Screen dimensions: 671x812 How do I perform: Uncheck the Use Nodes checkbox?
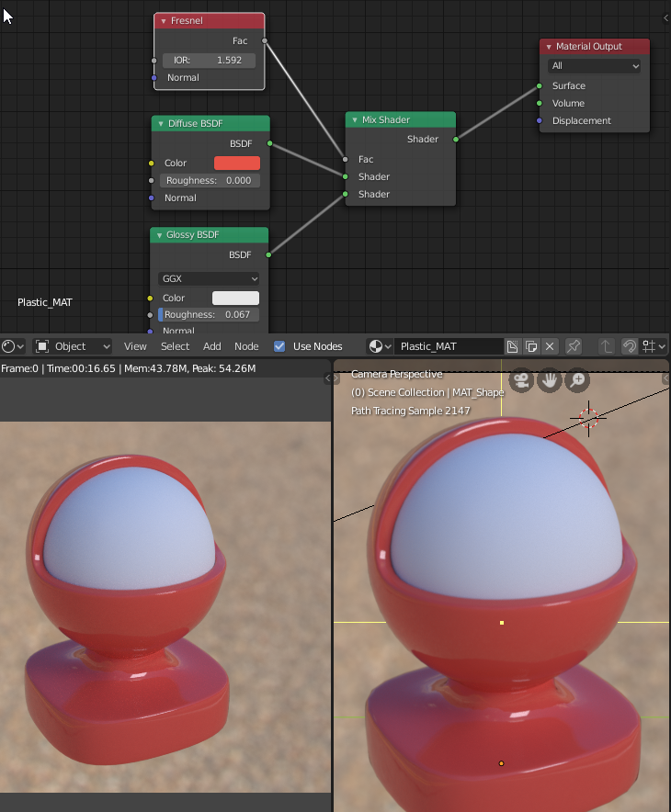pyautogui.click(x=279, y=346)
